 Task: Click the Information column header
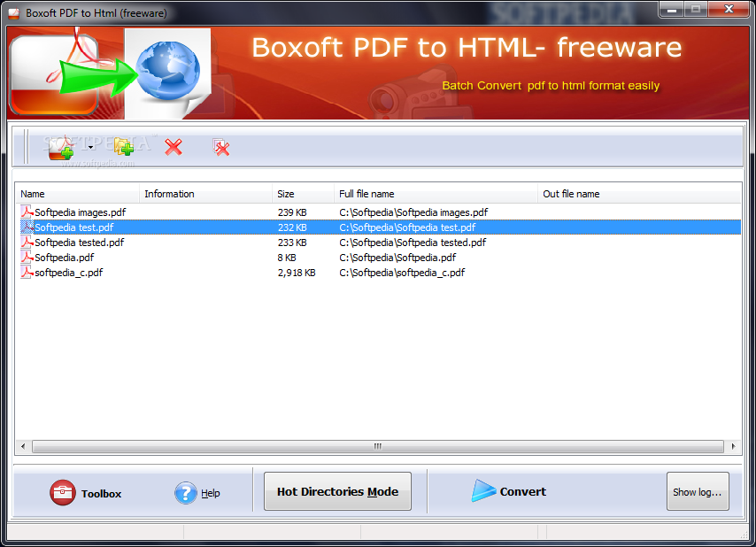coord(206,194)
